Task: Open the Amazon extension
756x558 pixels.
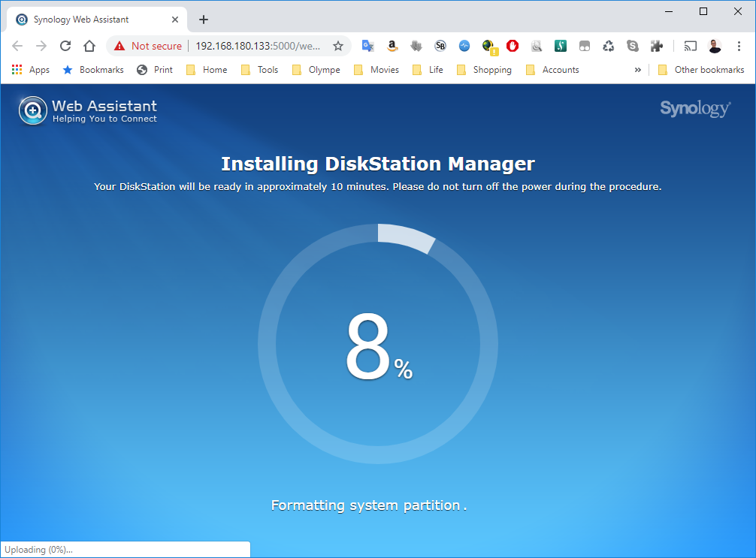Action: tap(392, 46)
